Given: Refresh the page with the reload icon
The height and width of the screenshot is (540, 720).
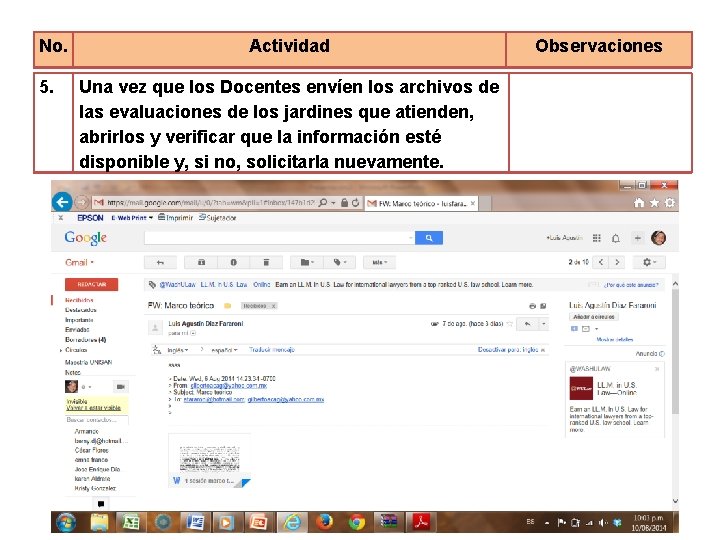Looking at the screenshot, I should click(x=355, y=202).
